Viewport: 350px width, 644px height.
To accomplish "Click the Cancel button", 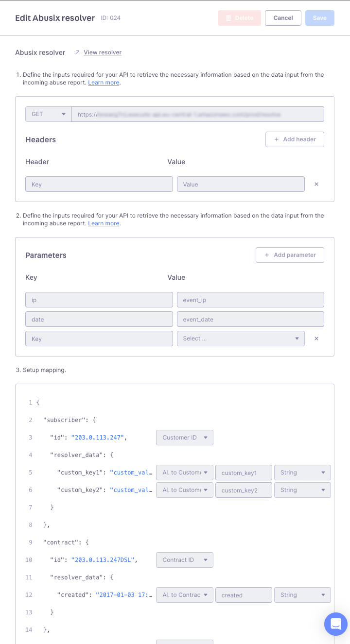I will [x=283, y=18].
